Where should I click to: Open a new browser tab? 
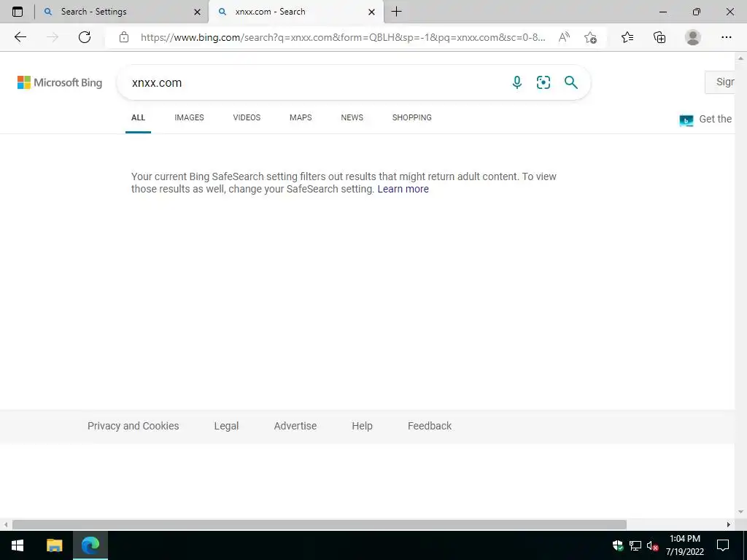click(x=396, y=12)
